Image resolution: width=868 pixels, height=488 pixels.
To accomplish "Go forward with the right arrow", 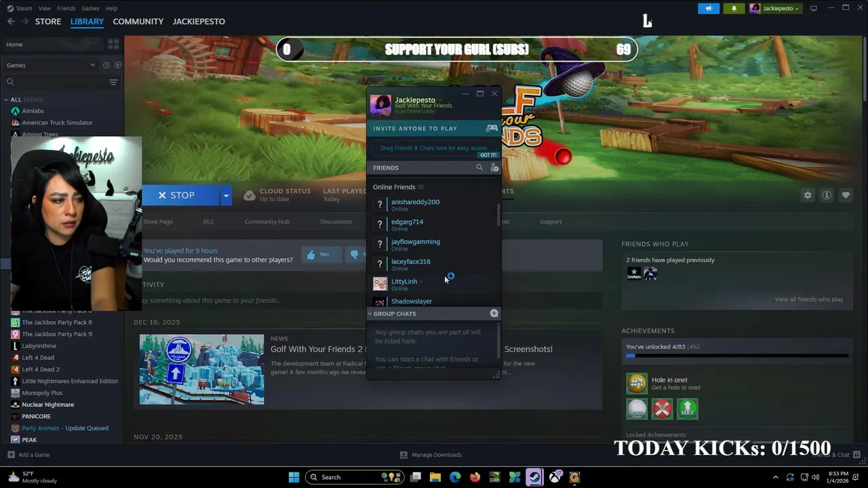I will coord(25,22).
